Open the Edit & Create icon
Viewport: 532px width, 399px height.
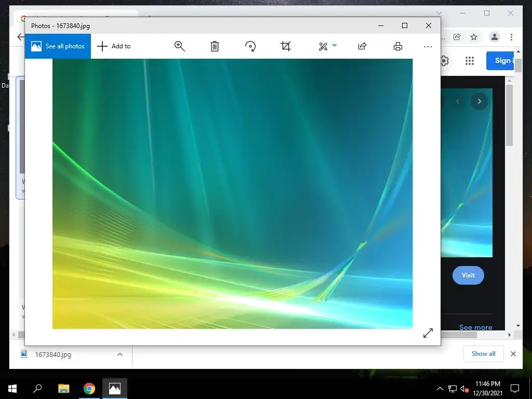323,46
